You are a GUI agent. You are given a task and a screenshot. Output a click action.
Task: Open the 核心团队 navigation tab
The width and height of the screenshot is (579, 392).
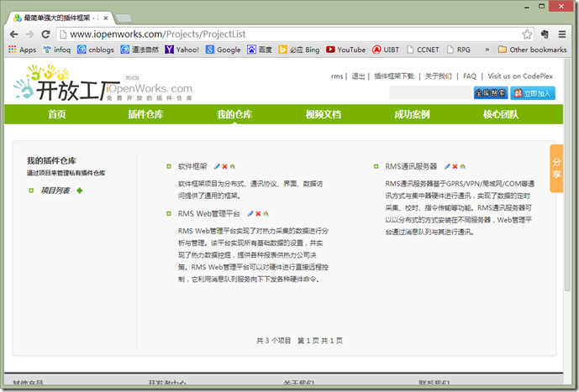[x=501, y=114]
